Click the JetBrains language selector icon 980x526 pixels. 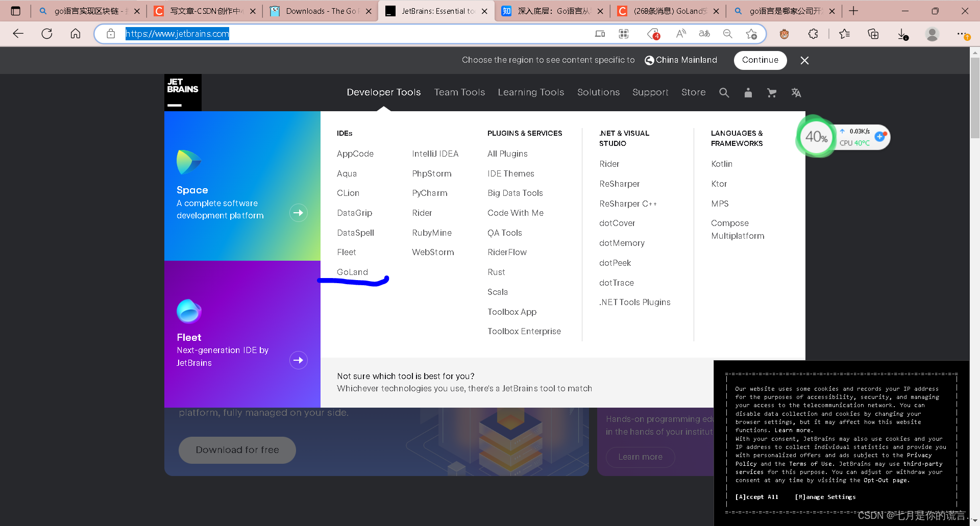coord(796,92)
